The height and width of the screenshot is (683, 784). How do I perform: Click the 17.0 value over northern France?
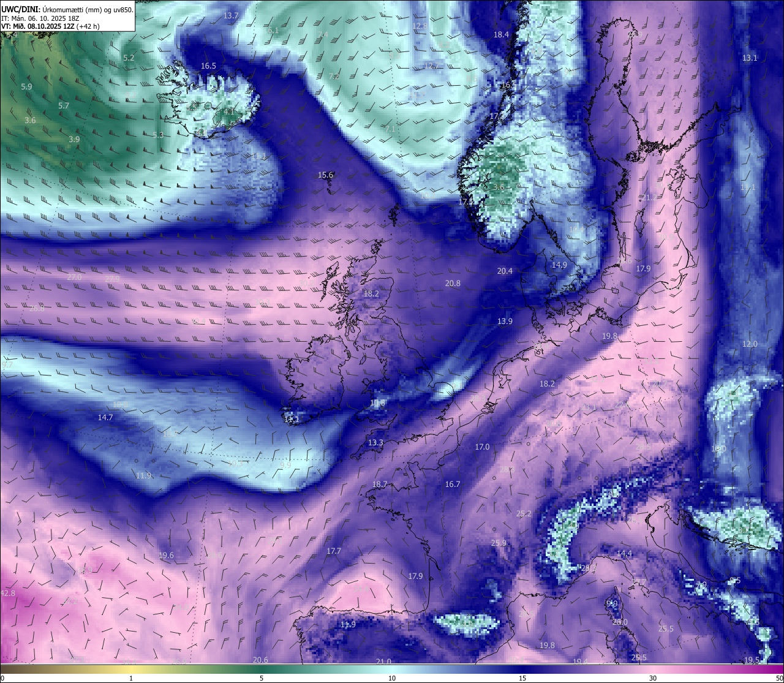coord(482,447)
